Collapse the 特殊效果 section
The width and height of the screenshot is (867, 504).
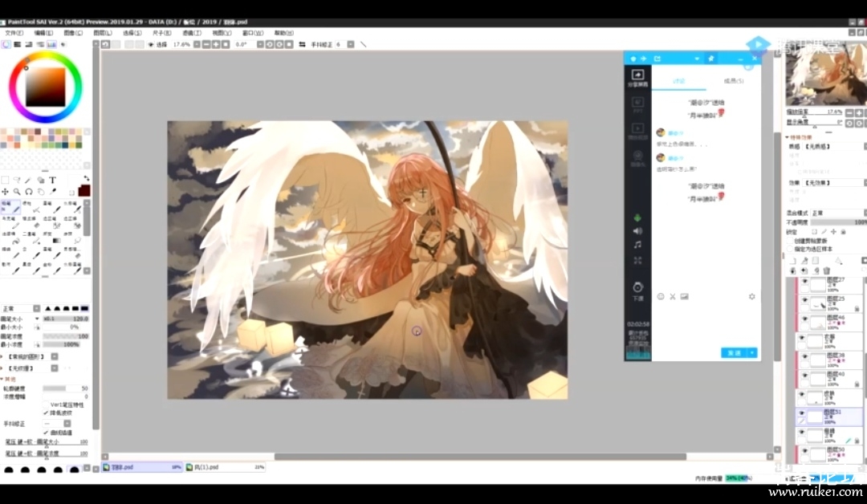788,137
